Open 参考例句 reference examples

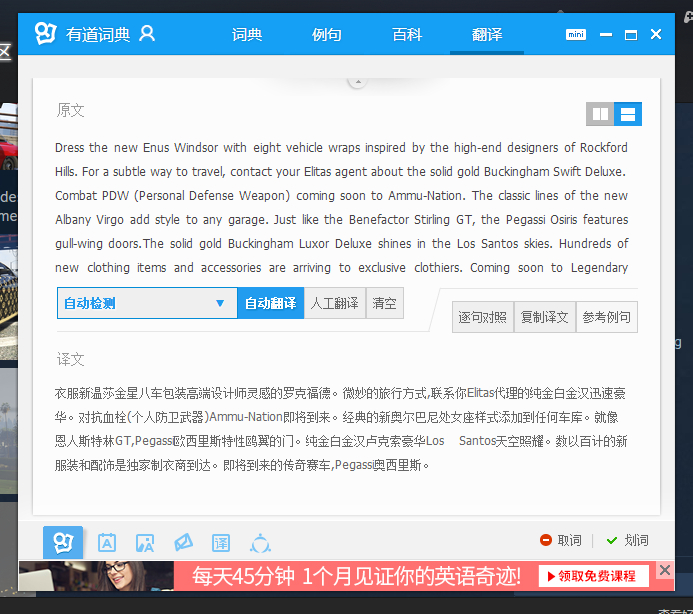pos(606,317)
